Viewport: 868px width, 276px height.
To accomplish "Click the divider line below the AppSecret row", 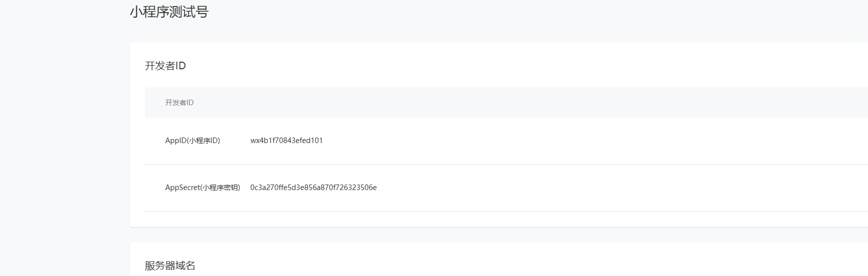I will (x=505, y=211).
